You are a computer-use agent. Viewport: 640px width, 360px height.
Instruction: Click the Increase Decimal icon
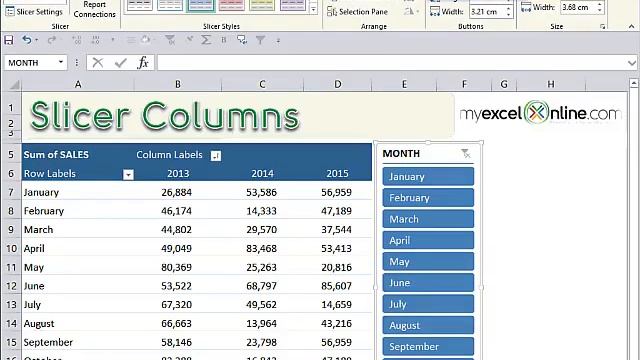pyautogui.click(x=76, y=40)
